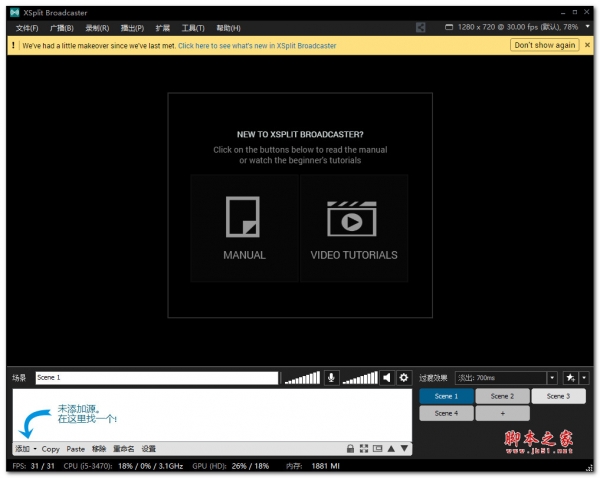Screen dimensions: 600x478
Task: Click the GPU (HD): 26% / 18% status entry
Action: pos(231,466)
